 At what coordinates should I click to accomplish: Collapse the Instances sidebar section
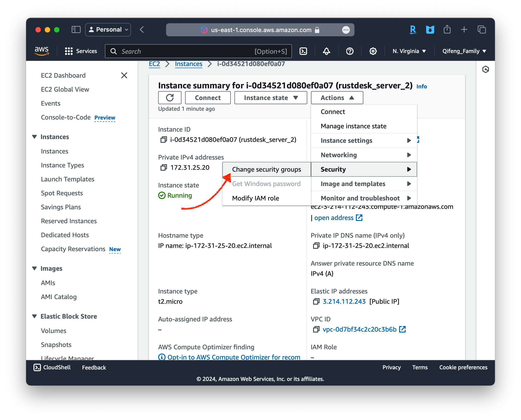[x=34, y=137]
